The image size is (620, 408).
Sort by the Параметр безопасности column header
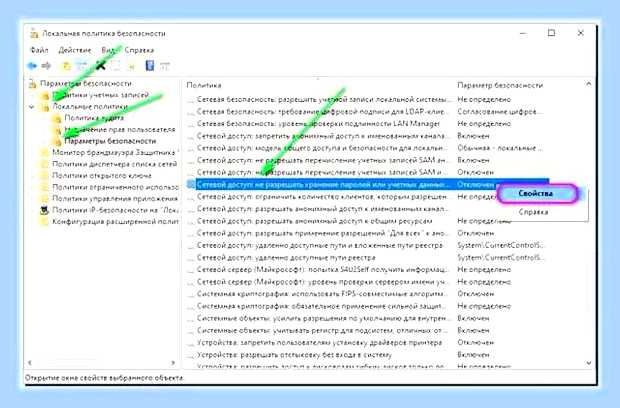(x=500, y=85)
